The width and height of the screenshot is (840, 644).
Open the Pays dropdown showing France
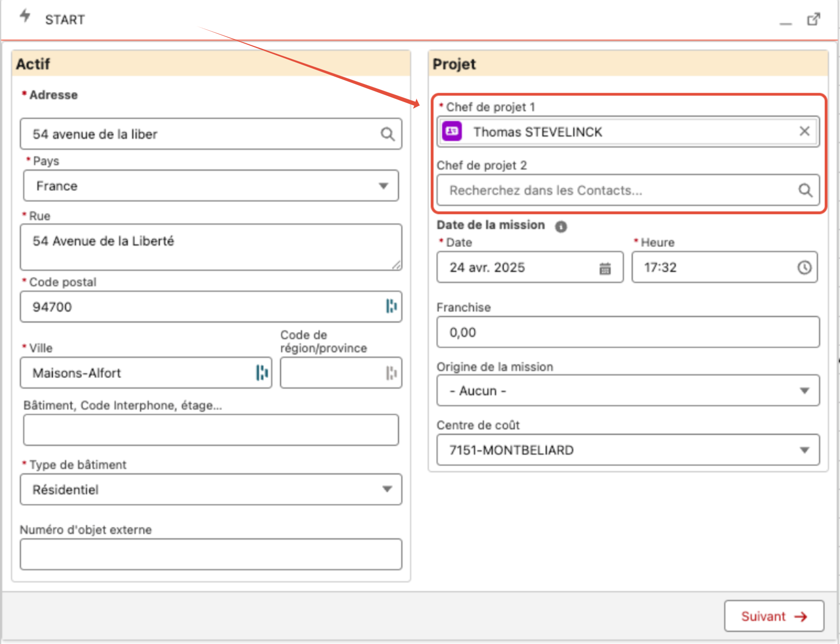[211, 185]
